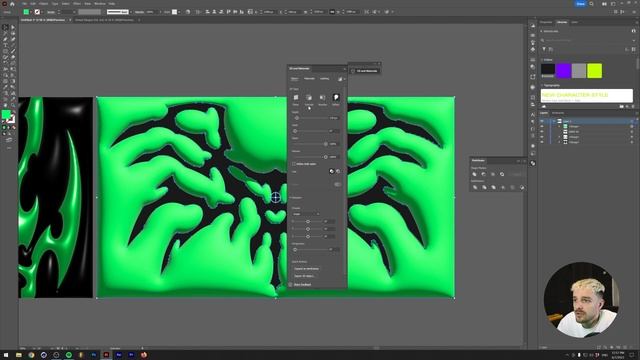Image resolution: width=640 pixels, height=360 pixels.
Task: Toggle visibility of third layer row
Action: (542, 132)
